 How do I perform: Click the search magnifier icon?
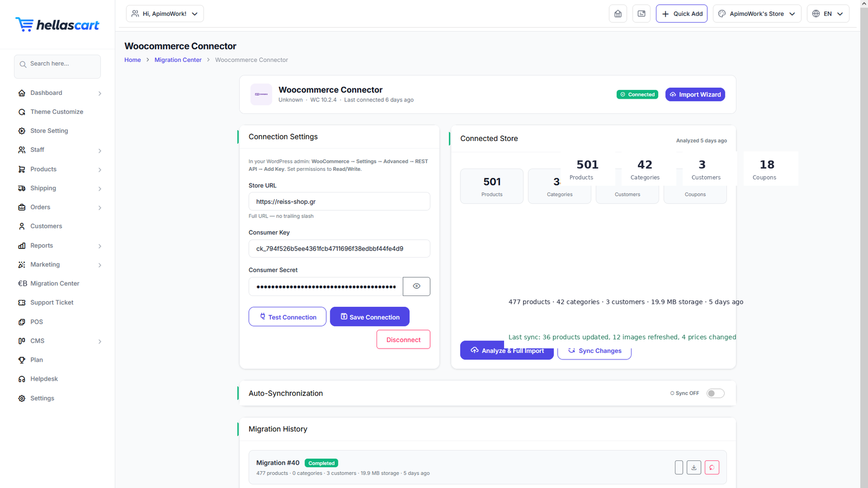[23, 65]
